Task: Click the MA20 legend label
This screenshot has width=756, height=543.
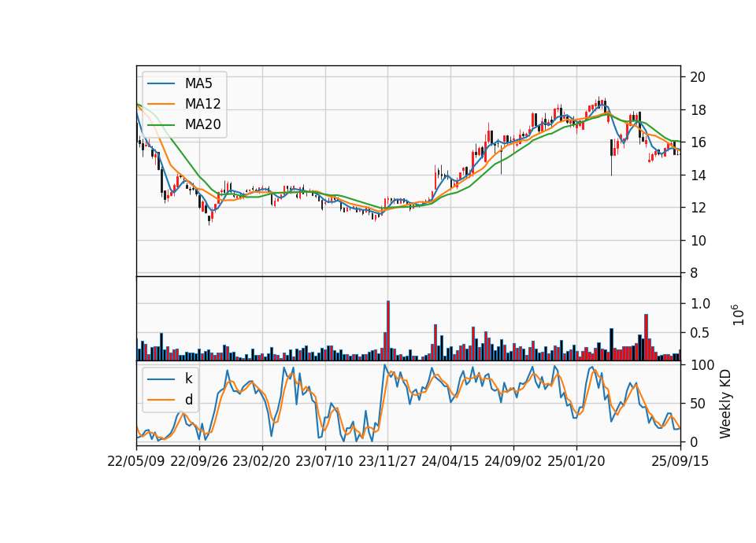Action: [202, 124]
